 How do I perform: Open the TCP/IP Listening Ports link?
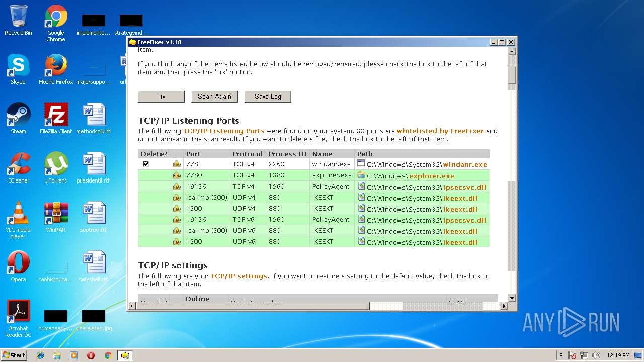coord(223,131)
